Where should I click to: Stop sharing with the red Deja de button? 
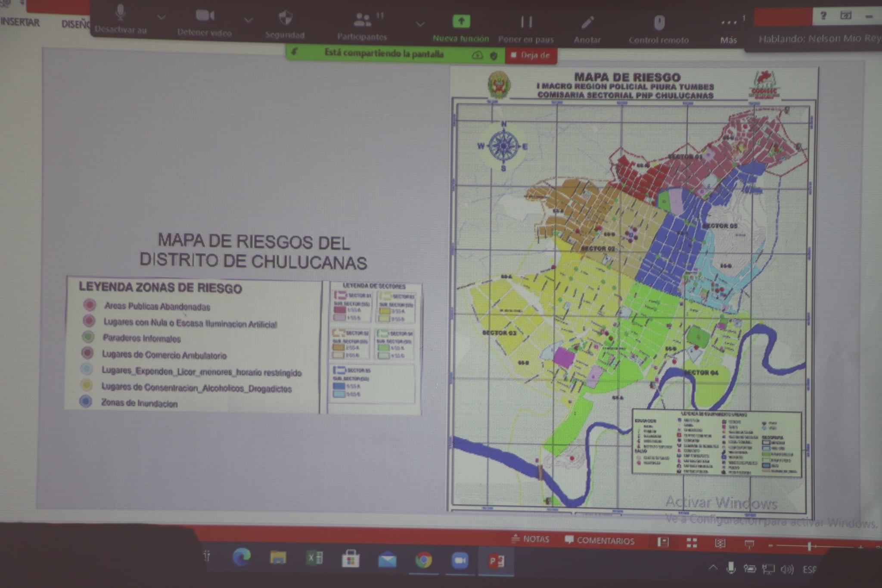(x=531, y=56)
